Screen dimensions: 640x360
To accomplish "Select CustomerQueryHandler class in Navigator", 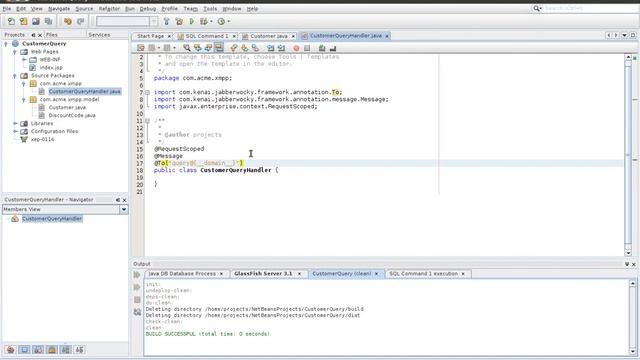I will click(52, 219).
